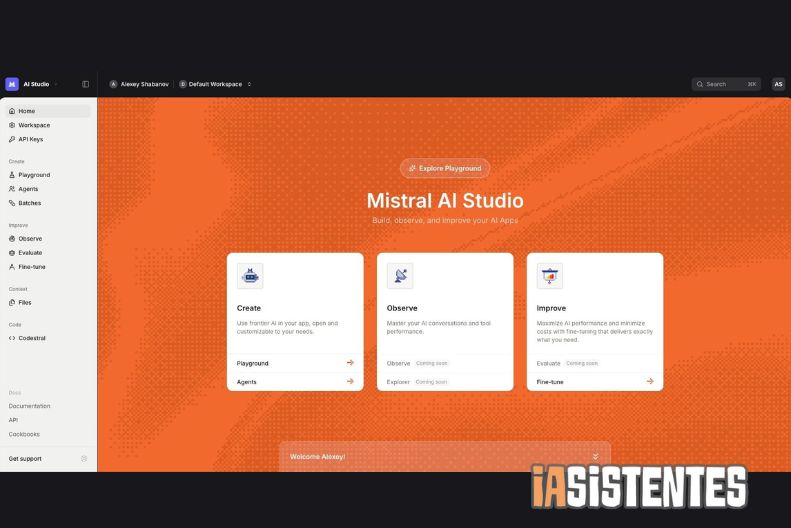Click the Observe card title
The image size is (791, 528).
(x=402, y=308)
